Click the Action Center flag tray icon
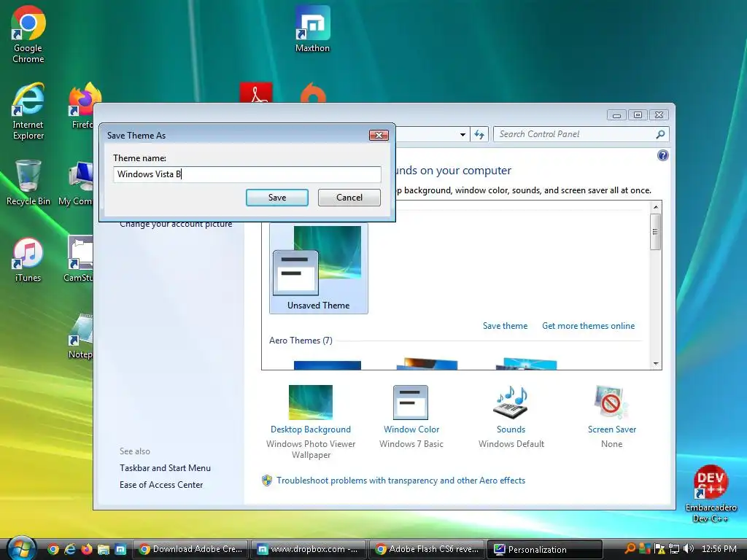This screenshot has height=560, width=747. pos(659,548)
